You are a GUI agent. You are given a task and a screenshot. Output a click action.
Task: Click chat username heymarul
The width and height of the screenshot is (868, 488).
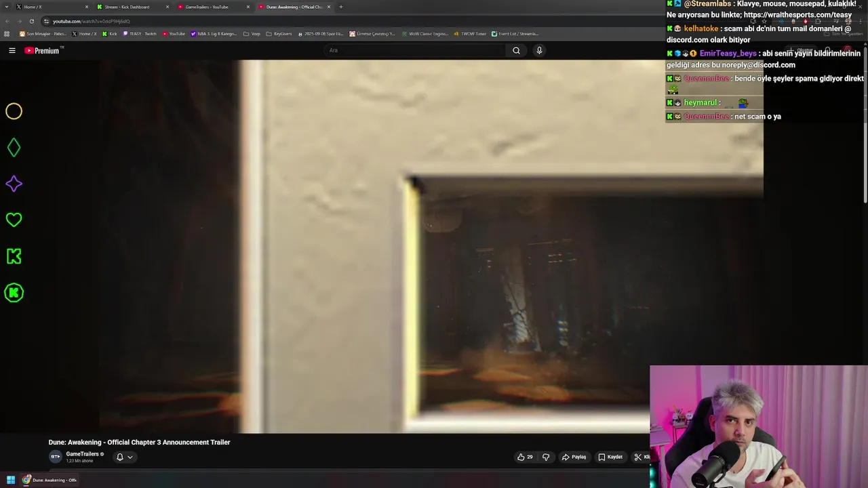point(700,102)
